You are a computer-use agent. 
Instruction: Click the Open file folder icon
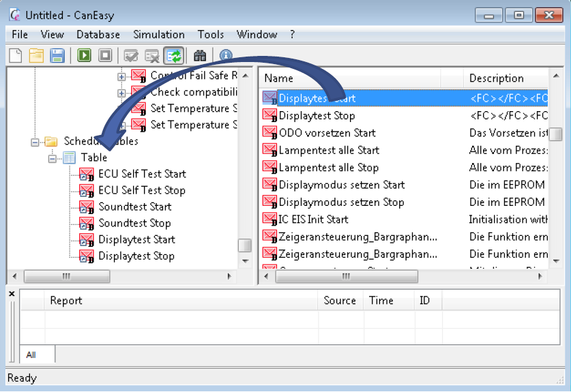tap(36, 55)
